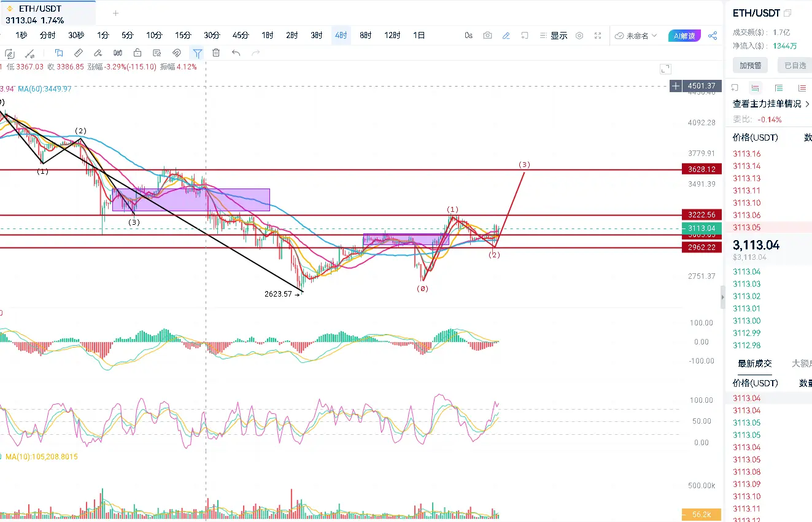Click the 56.2k volume axis label
This screenshot has height=522, width=812.
click(x=702, y=515)
